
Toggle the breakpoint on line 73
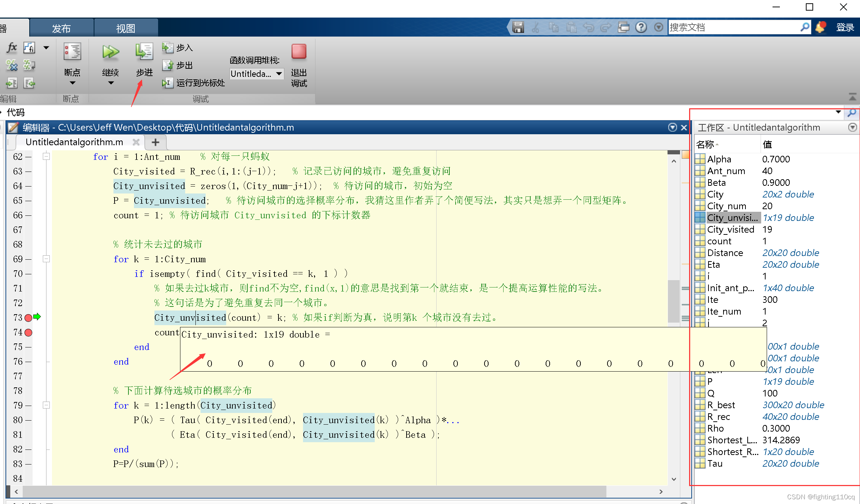28,318
